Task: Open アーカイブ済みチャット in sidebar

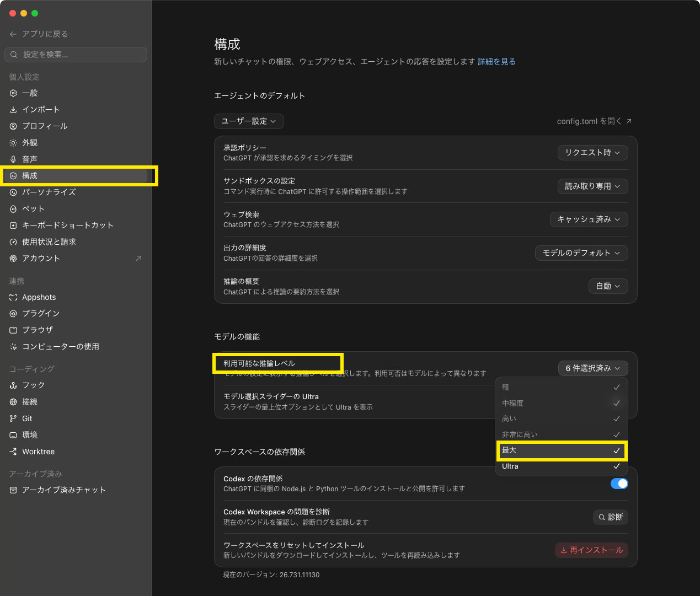Action: pos(76,490)
